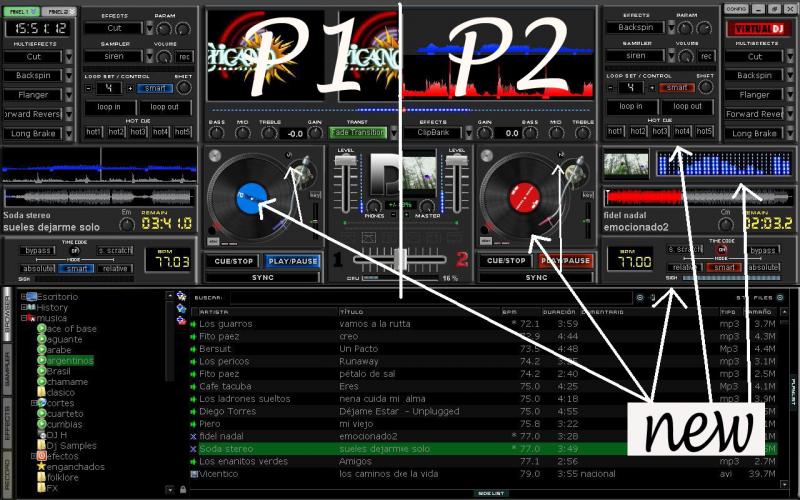Open the Record side tab
The height and width of the screenshot is (500, 800).
pos(7,473)
